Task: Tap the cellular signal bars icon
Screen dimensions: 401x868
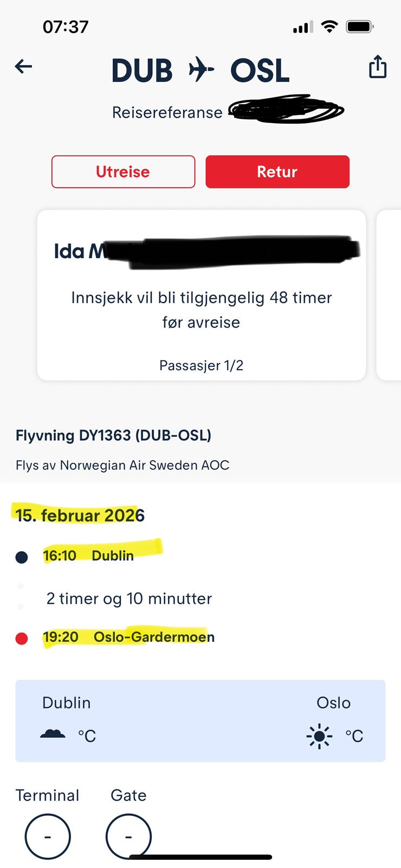Action: coord(303,27)
